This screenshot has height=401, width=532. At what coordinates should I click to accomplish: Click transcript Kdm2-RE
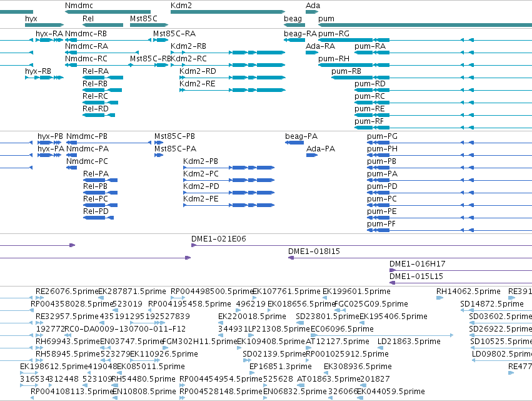coord(233,90)
